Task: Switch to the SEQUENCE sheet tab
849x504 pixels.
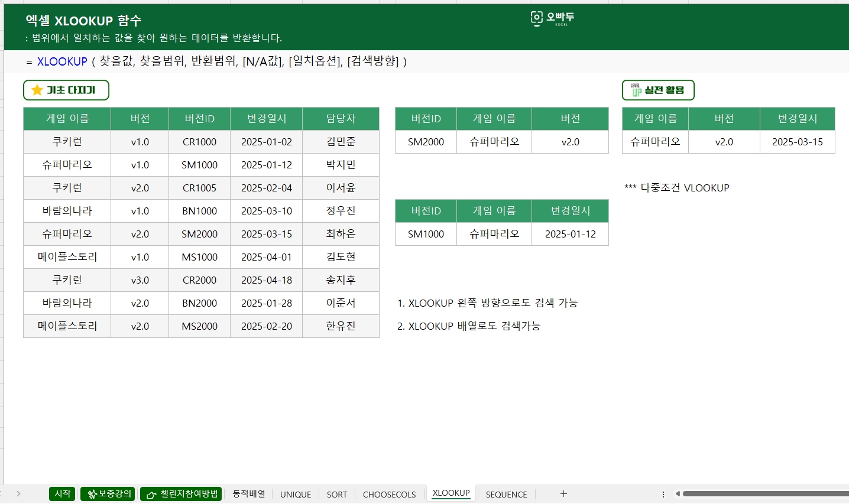Action: (506, 494)
